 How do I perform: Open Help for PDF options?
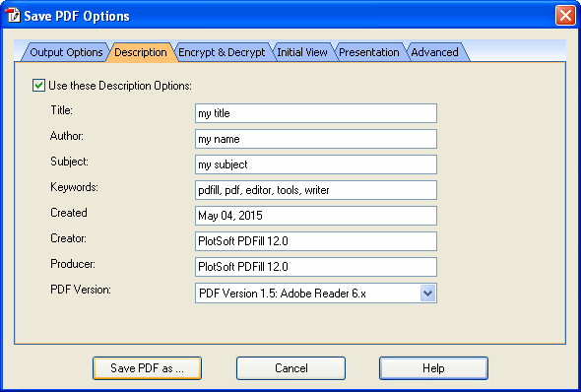point(433,368)
